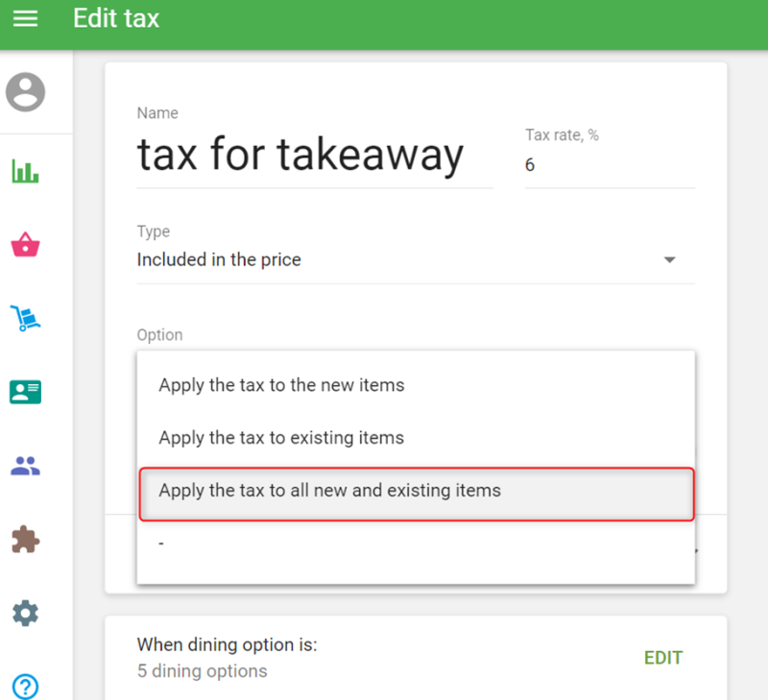This screenshot has height=700, width=768.
Task: Choose 'Apply the tax to all new and existing items'
Action: pyautogui.click(x=329, y=491)
